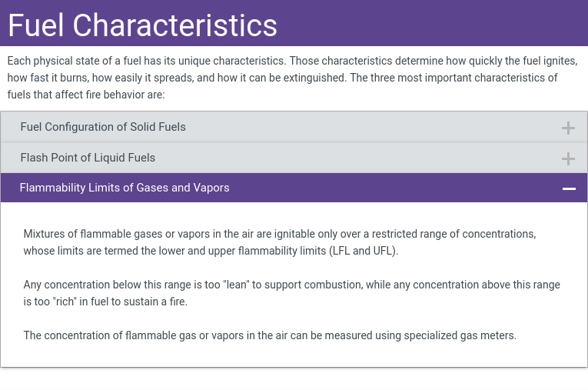Click the line ending "to sustain a fire."
Image resolution: width=588 pixels, height=390 pixels.
click(105, 302)
